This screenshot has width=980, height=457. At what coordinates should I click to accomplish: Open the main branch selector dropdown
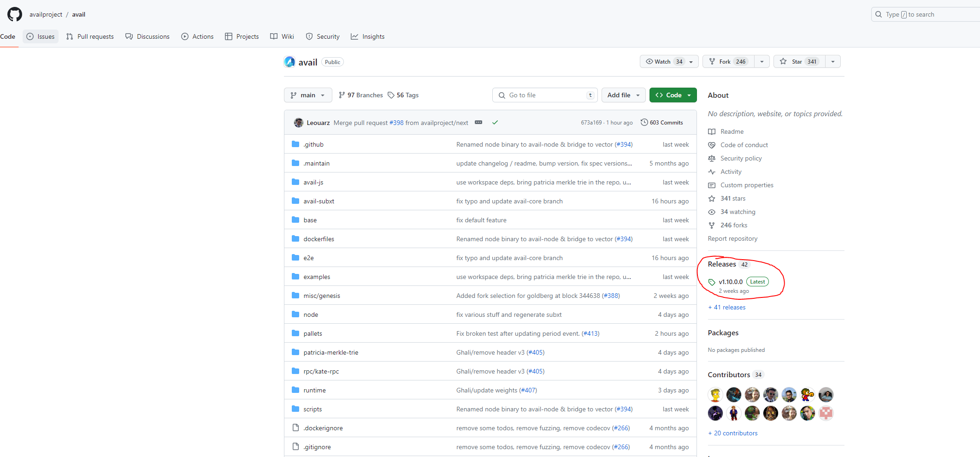point(307,95)
